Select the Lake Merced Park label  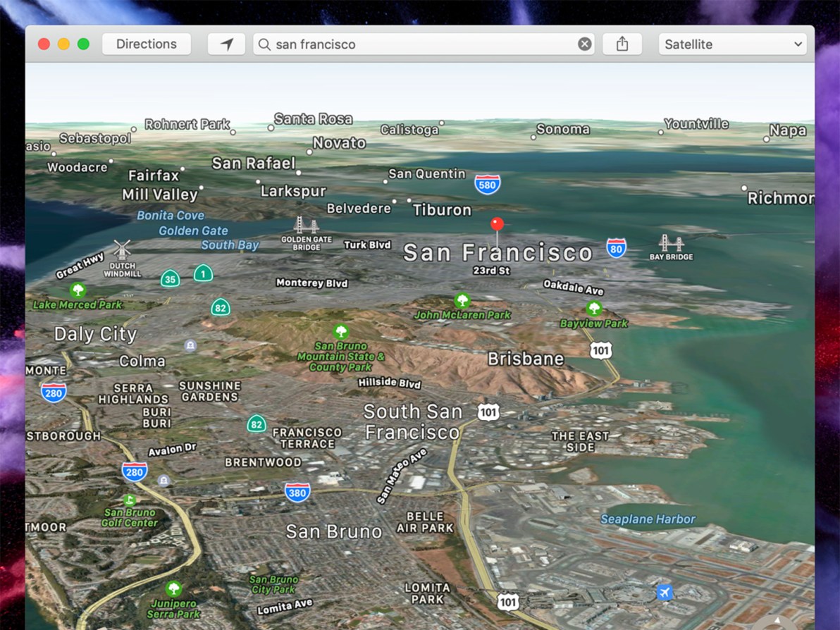pyautogui.click(x=78, y=304)
